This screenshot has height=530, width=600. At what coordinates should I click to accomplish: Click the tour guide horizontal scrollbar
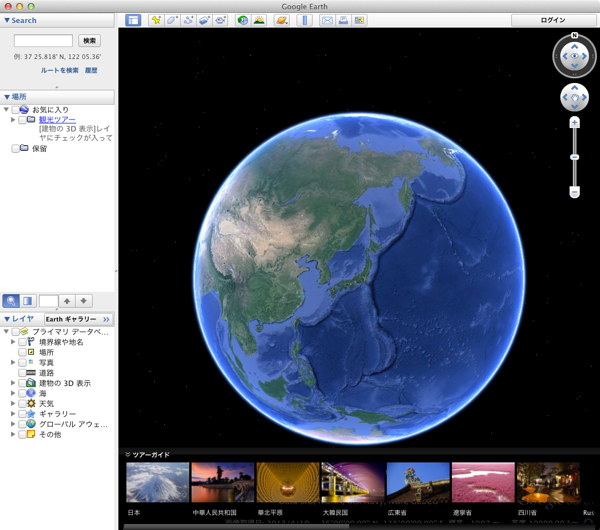click(x=236, y=527)
